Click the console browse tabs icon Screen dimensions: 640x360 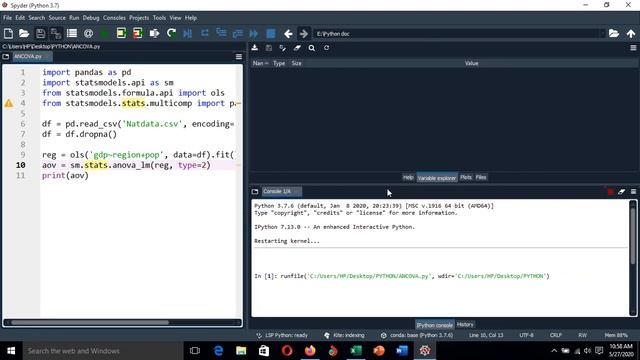[255, 191]
